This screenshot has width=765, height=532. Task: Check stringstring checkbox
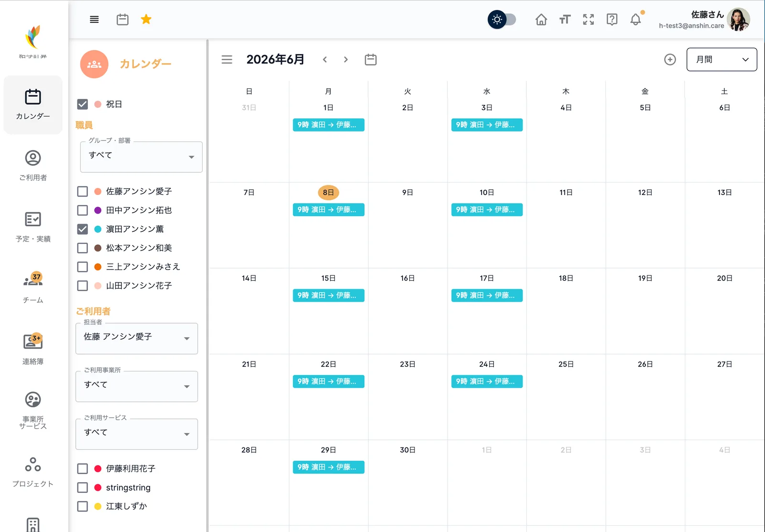(x=82, y=488)
